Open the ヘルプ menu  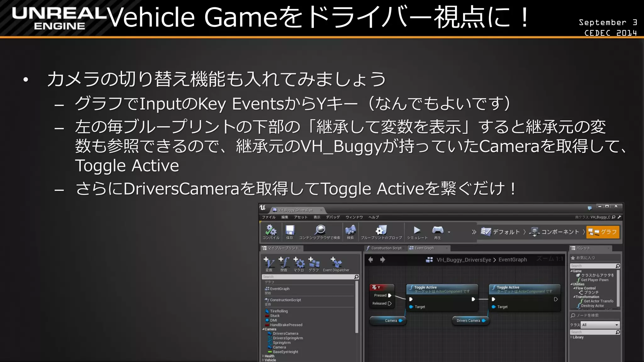pos(374,217)
